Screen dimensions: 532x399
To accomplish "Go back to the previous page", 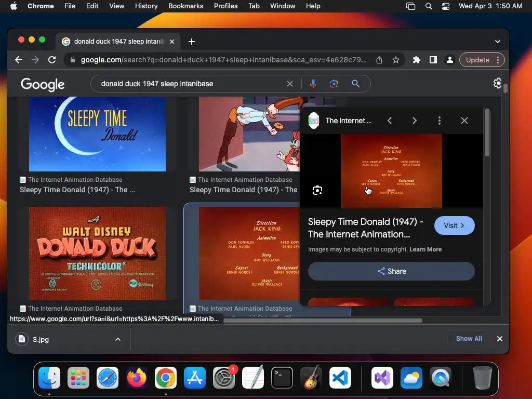I will click(x=19, y=60).
